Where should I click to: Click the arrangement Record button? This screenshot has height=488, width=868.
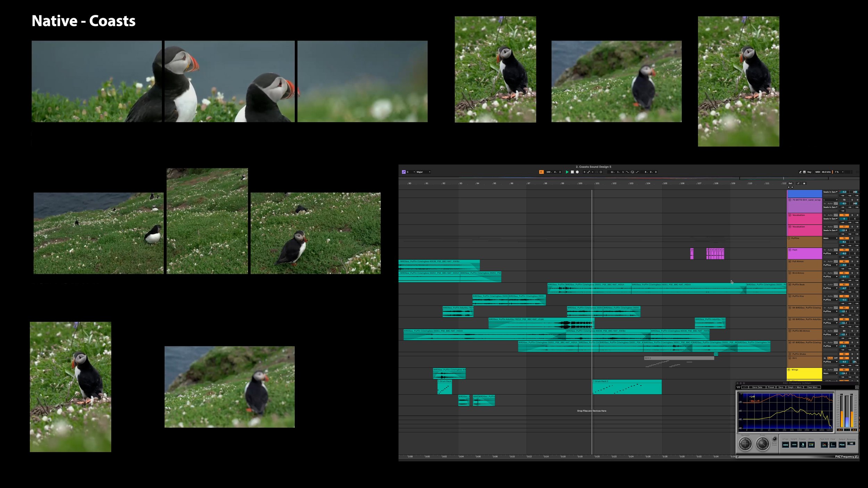click(577, 172)
